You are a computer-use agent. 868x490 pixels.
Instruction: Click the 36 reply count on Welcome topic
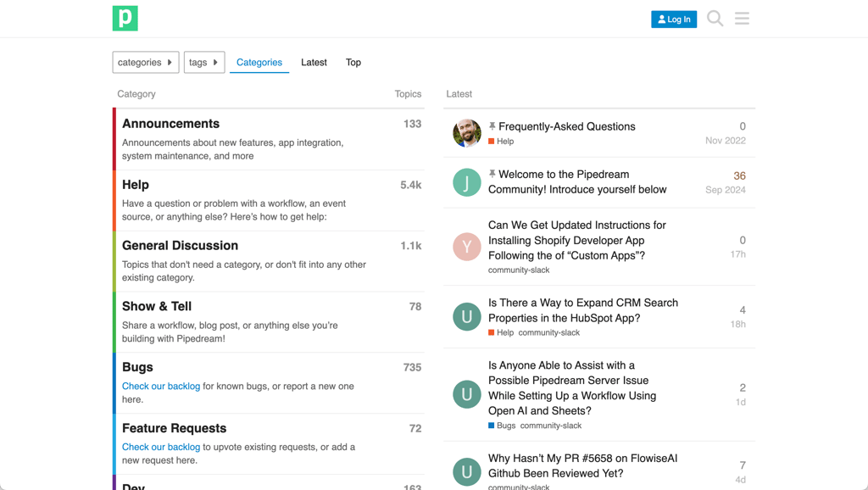(739, 175)
